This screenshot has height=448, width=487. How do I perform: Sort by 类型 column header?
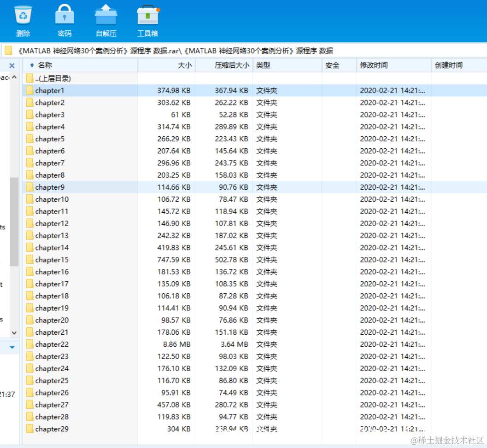pyautogui.click(x=288, y=65)
